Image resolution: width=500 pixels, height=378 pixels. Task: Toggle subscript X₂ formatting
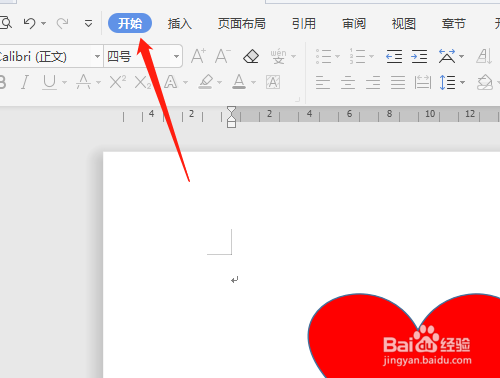[143, 82]
